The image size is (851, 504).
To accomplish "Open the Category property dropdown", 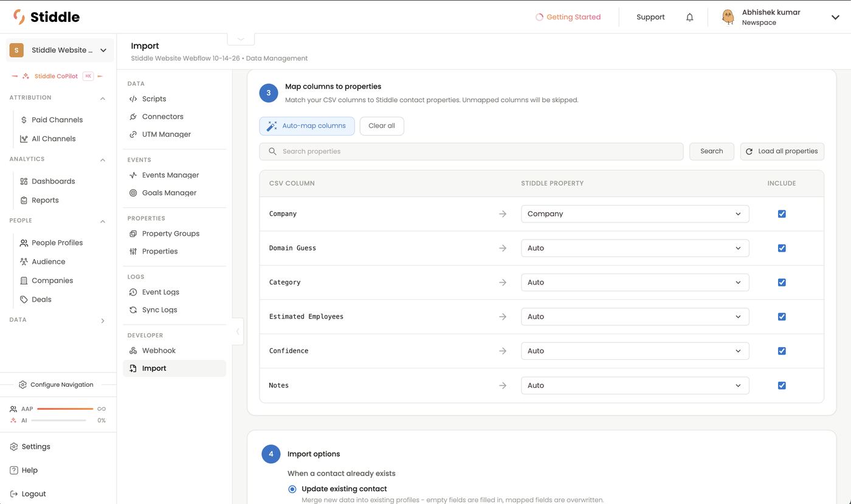I will tap(635, 282).
